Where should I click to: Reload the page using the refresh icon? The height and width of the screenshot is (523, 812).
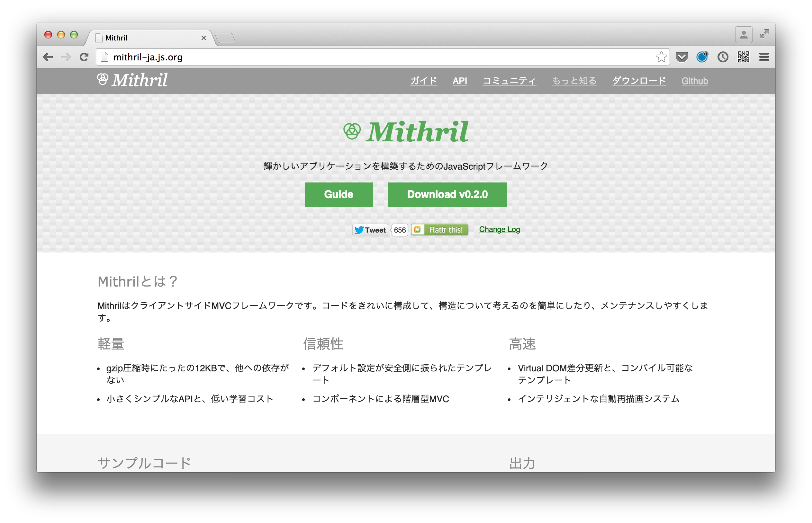pos(84,57)
